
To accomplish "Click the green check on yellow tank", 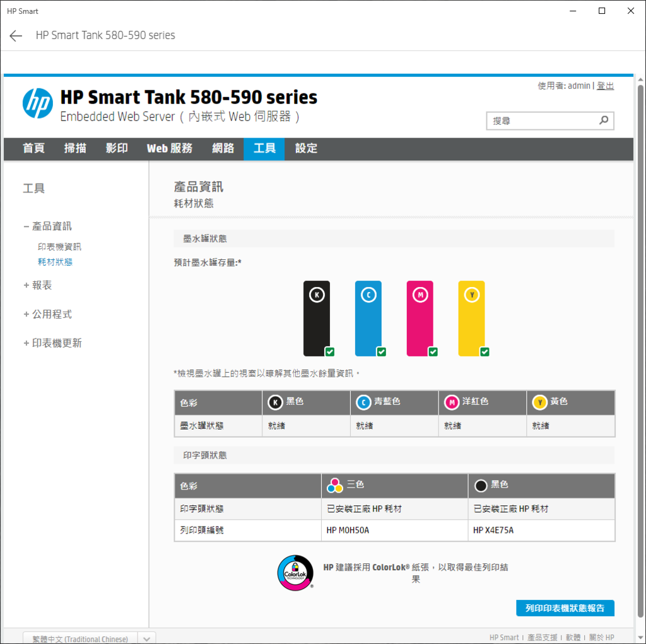I will pyautogui.click(x=484, y=351).
